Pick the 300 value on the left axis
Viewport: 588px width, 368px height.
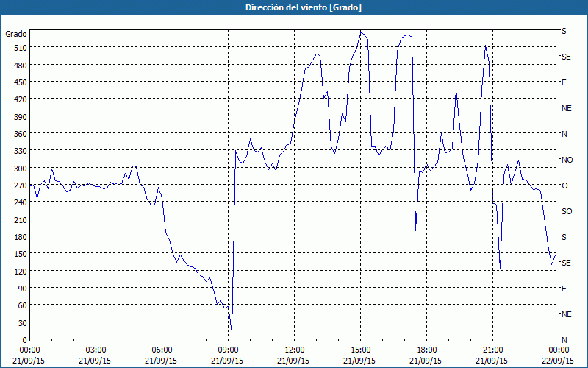pyautogui.click(x=20, y=169)
